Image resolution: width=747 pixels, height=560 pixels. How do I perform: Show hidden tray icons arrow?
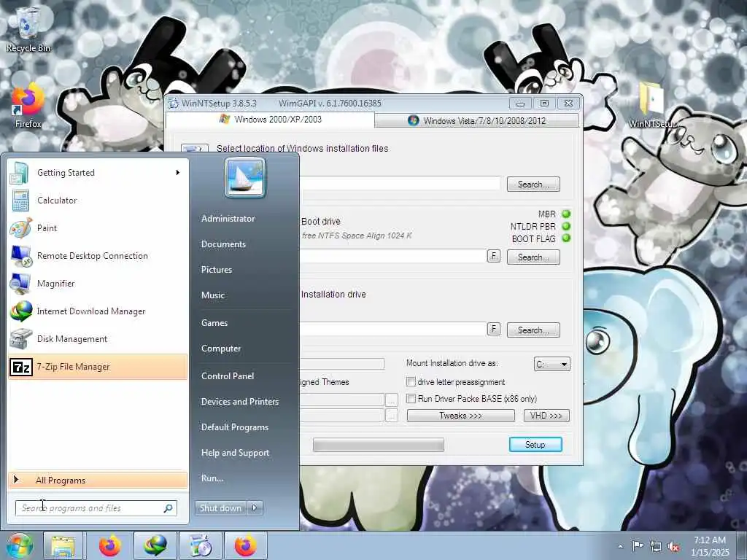[x=620, y=546]
